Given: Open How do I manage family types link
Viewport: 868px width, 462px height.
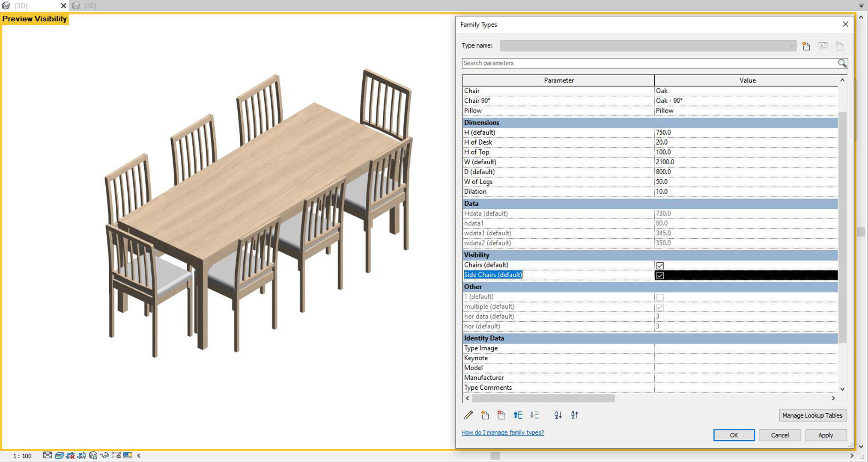Looking at the screenshot, I should click(502, 432).
